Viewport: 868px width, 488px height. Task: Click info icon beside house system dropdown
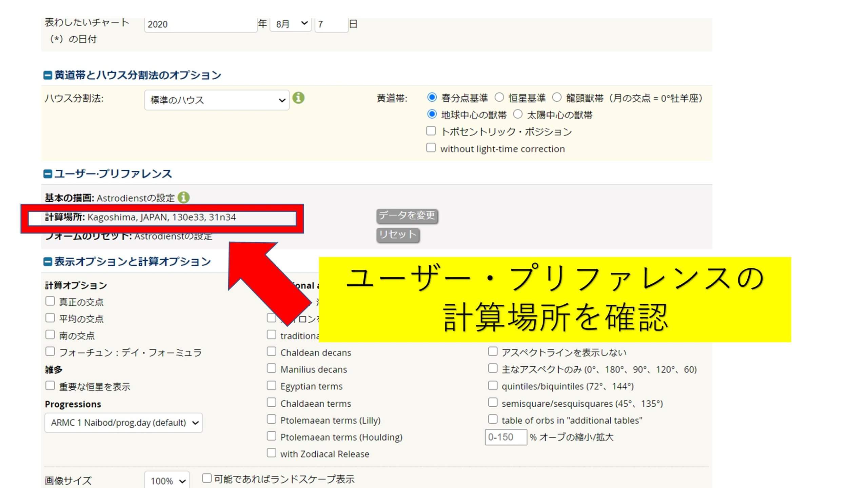tap(298, 98)
